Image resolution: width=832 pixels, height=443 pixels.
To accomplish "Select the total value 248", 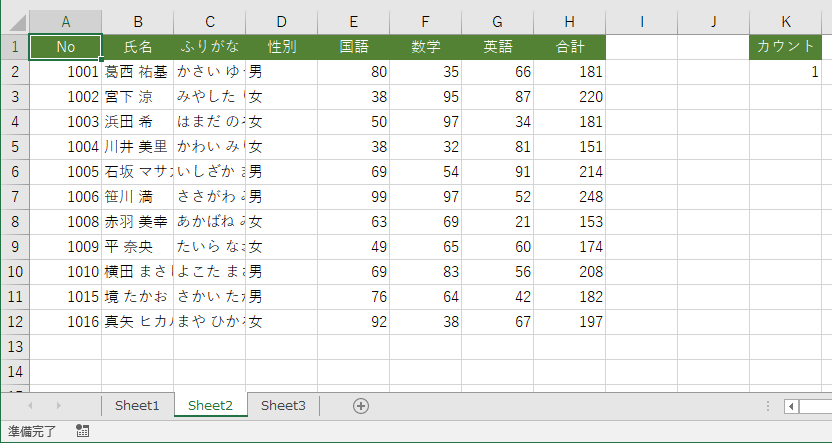I will 569,196.
